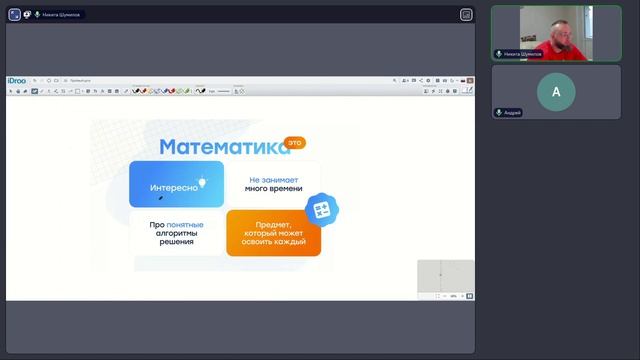Click the undo arrow in iDroo header
The height and width of the screenshot is (360, 640).
35,81
